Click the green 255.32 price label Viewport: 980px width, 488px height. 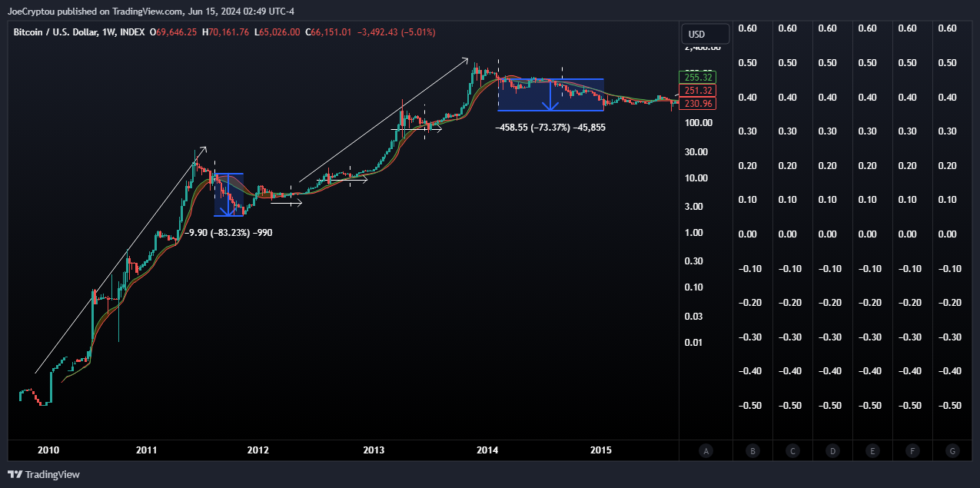click(699, 78)
